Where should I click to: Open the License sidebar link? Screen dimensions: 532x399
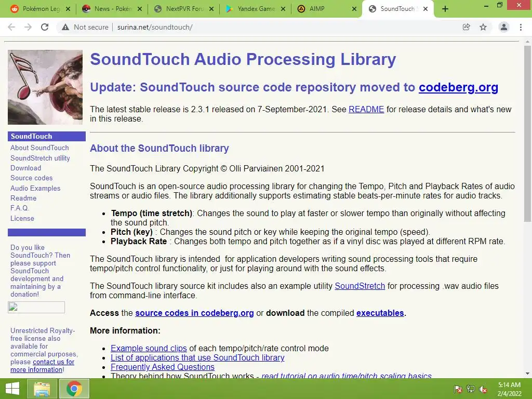[22, 219]
